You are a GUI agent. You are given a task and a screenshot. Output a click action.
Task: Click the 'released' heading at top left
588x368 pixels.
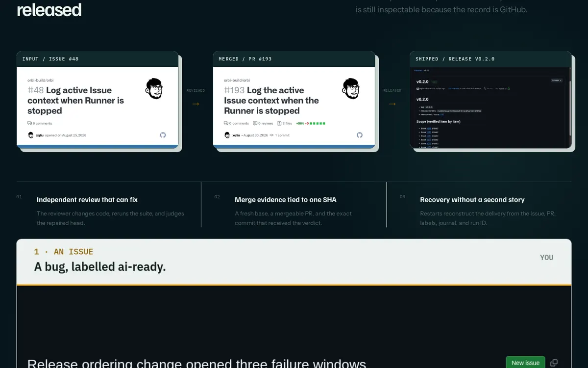[49, 10]
